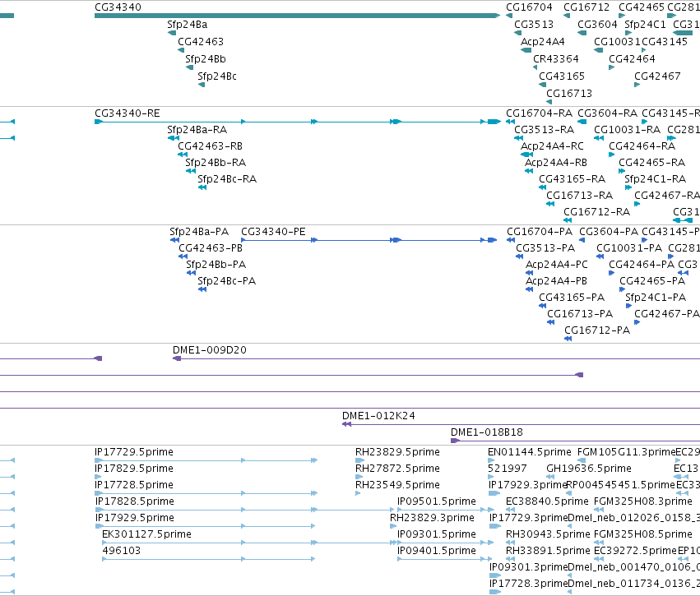This screenshot has width=700, height=596.
Task: Click the Sfp24Bc gene label
Action: tap(217, 76)
